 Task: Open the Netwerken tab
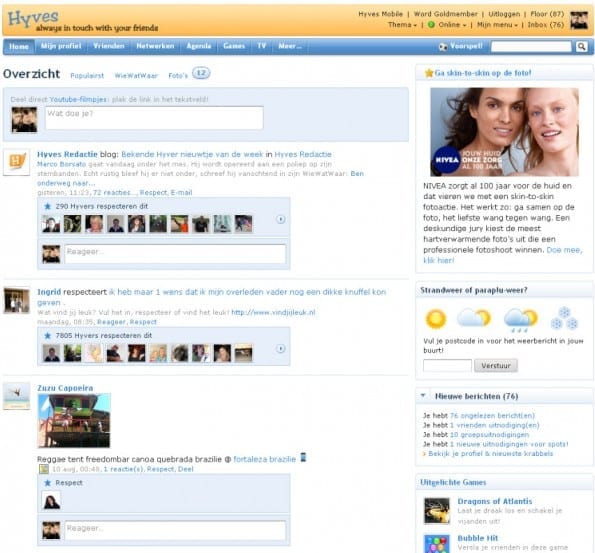click(x=155, y=46)
